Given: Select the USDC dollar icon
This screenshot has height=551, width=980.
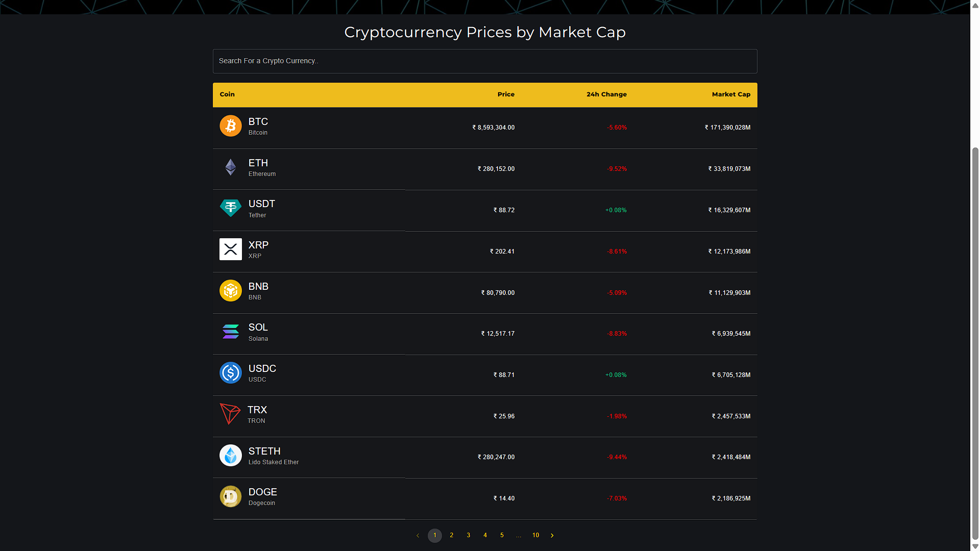Looking at the screenshot, I should tap(230, 373).
